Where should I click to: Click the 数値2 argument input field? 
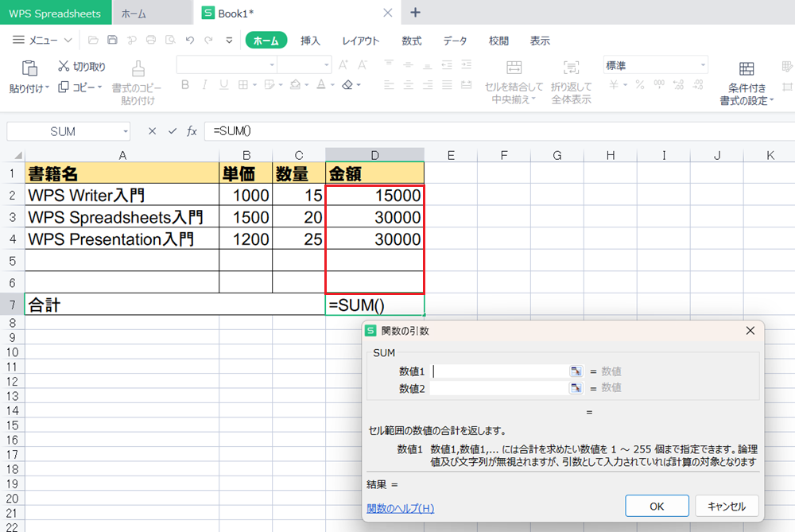coord(500,388)
